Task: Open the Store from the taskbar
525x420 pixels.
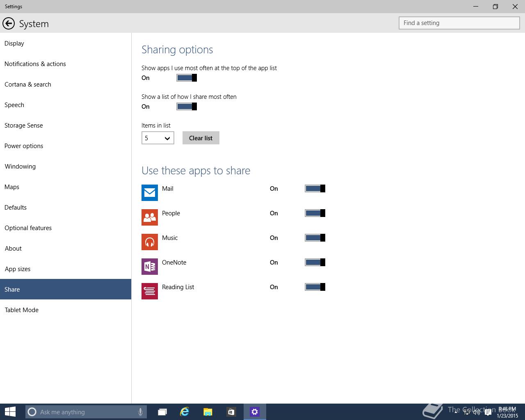Action: click(x=231, y=412)
